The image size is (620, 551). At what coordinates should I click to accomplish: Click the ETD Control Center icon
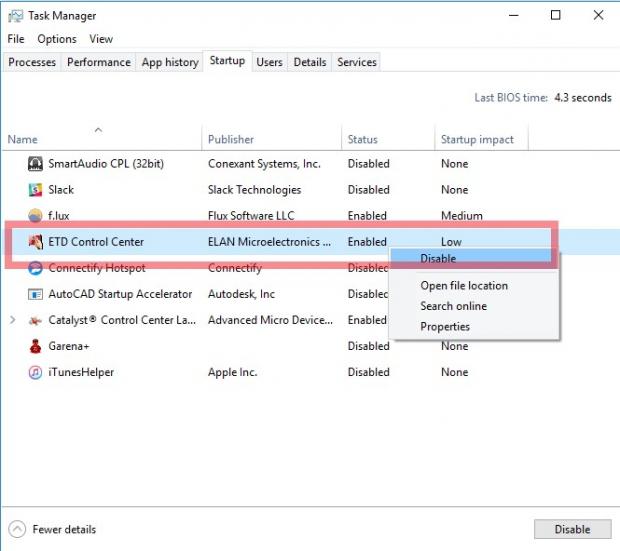(35, 242)
